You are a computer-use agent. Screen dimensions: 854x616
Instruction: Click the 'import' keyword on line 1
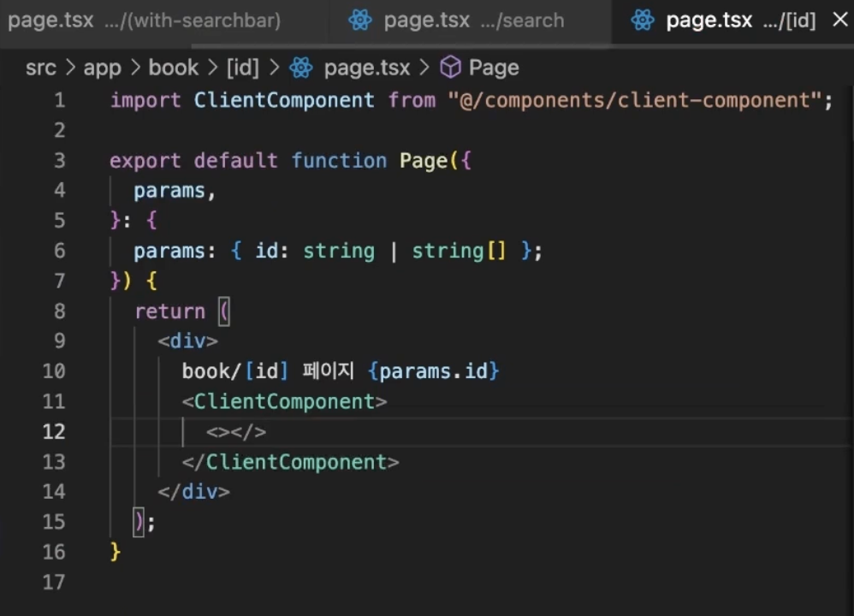tap(145, 100)
